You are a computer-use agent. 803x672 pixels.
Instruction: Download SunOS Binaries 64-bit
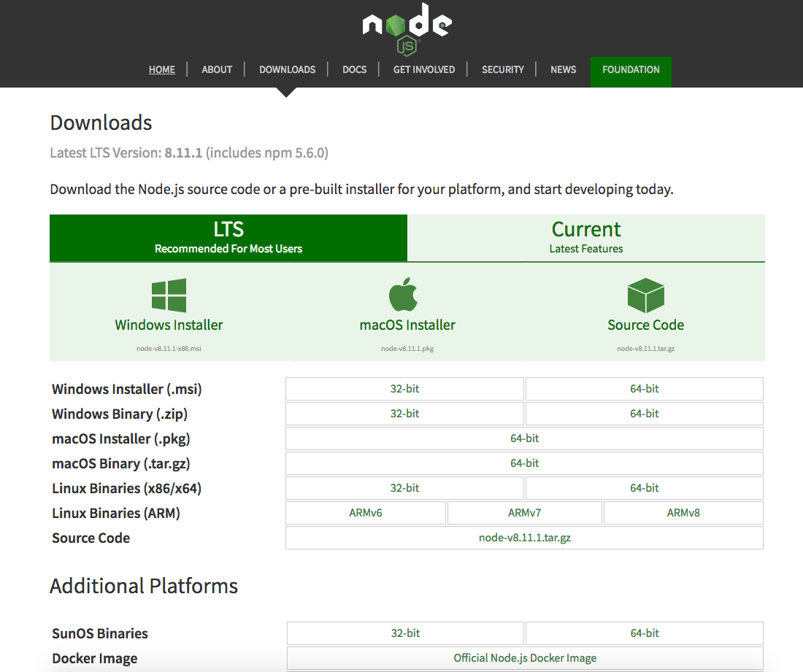pos(645,633)
